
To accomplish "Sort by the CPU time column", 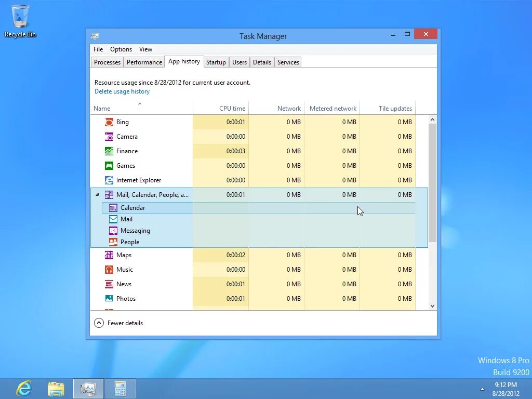I will (x=221, y=108).
